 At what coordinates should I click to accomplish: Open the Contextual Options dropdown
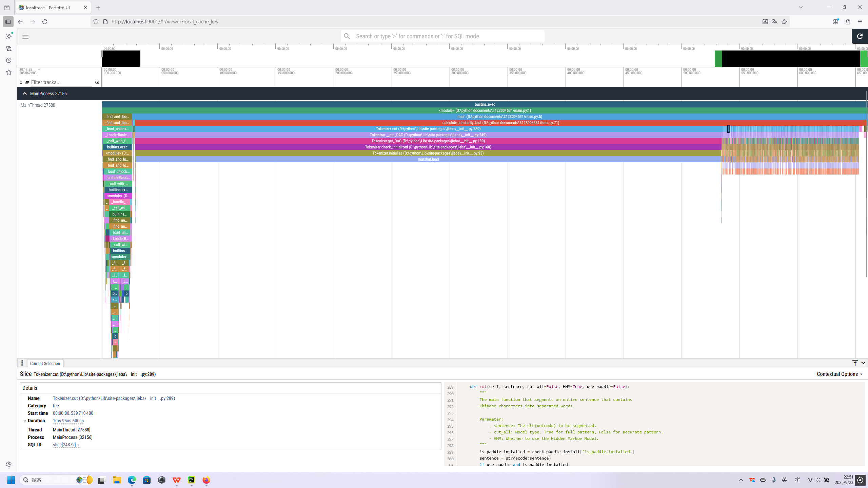coord(839,374)
